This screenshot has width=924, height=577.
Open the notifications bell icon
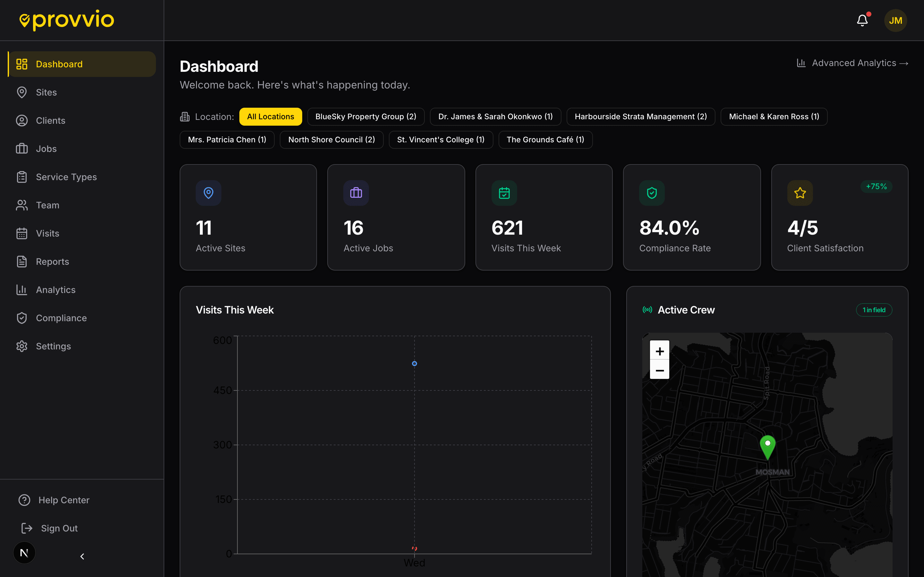(x=862, y=20)
